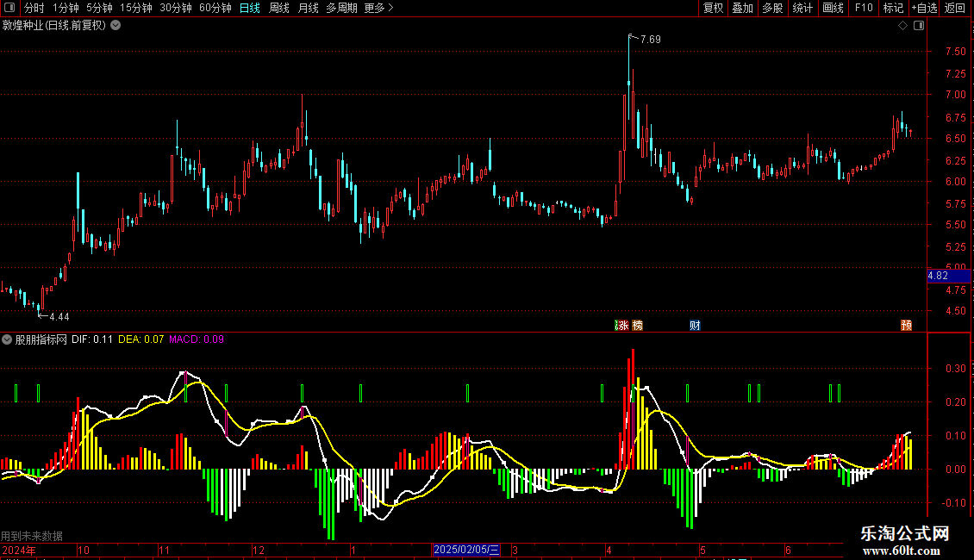The height and width of the screenshot is (560, 974).
Task: Click the orange 预 forecast marker
Action: click(906, 326)
